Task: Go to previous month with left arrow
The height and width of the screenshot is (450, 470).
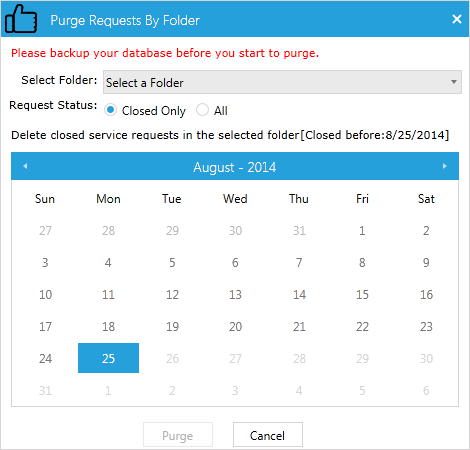Action: click(x=25, y=166)
